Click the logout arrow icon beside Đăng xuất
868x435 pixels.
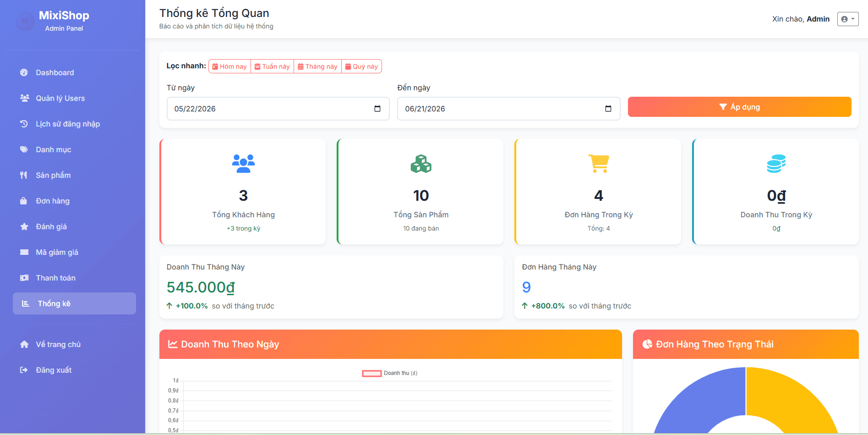pyautogui.click(x=24, y=370)
